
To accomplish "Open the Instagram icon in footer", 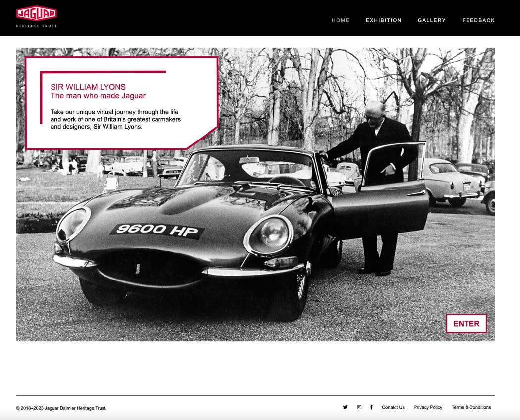I will tap(359, 407).
